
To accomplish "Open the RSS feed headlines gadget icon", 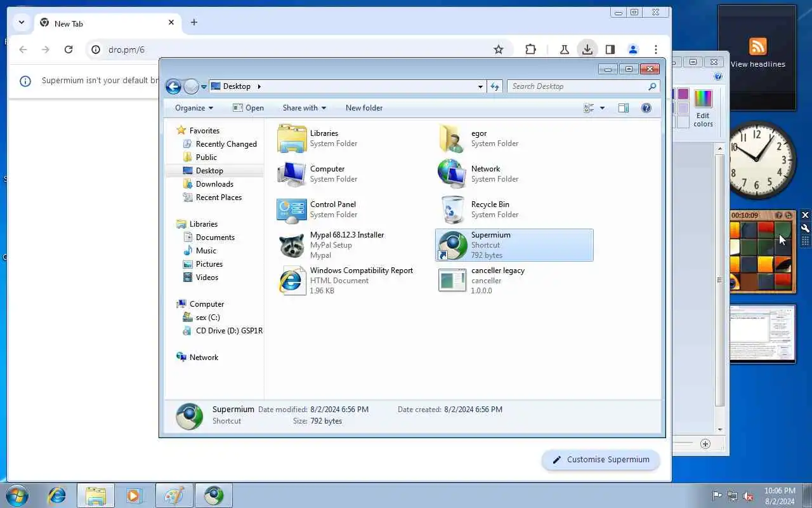I will click(x=757, y=46).
